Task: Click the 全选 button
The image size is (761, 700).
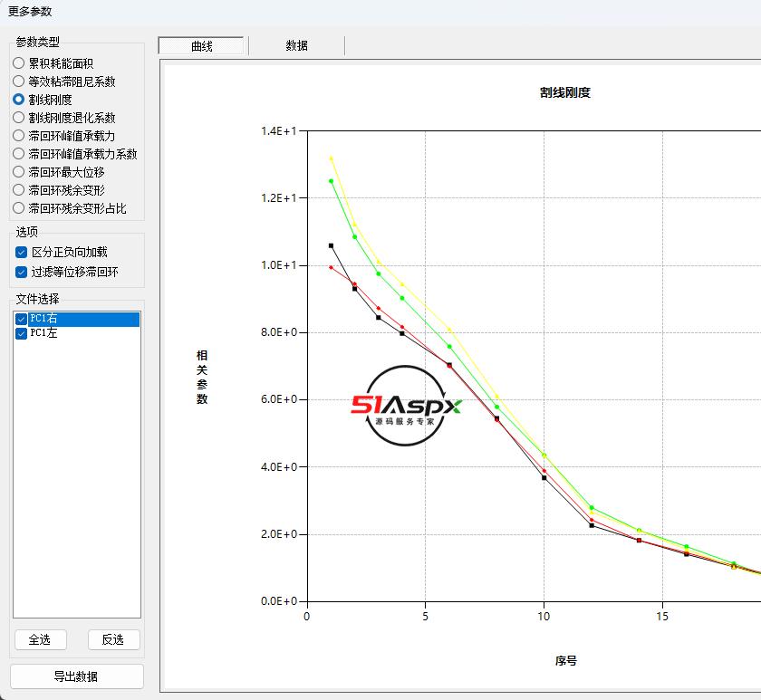Action: coord(40,639)
